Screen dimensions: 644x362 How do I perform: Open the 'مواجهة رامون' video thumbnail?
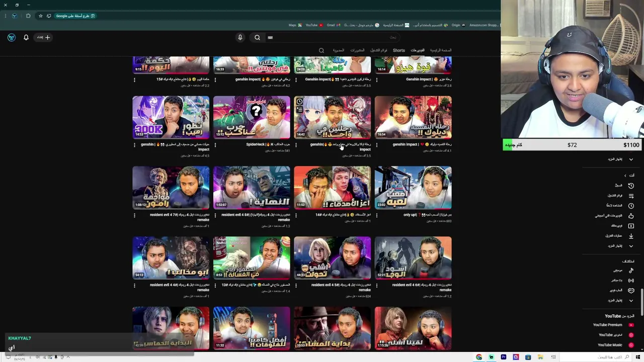[171, 188]
